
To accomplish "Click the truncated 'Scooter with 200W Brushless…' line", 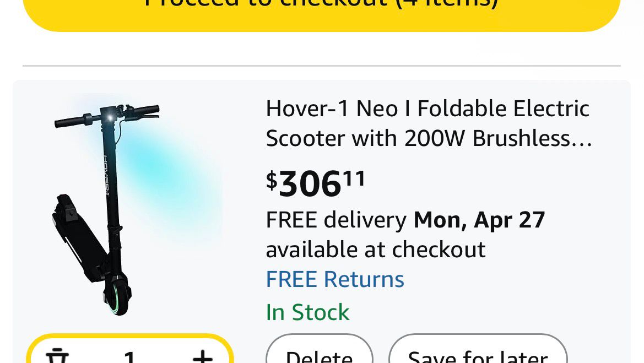I will pos(429,139).
